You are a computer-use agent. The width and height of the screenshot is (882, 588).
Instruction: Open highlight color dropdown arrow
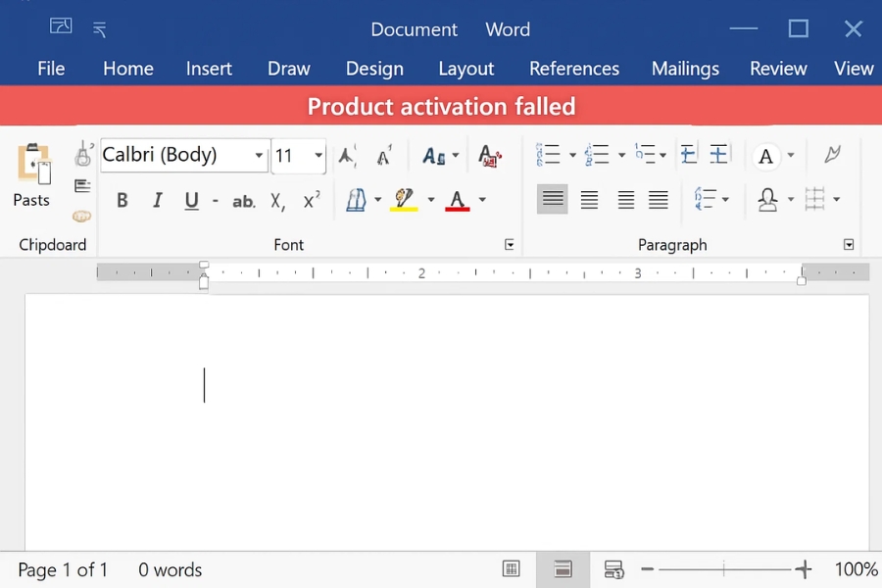point(431,199)
